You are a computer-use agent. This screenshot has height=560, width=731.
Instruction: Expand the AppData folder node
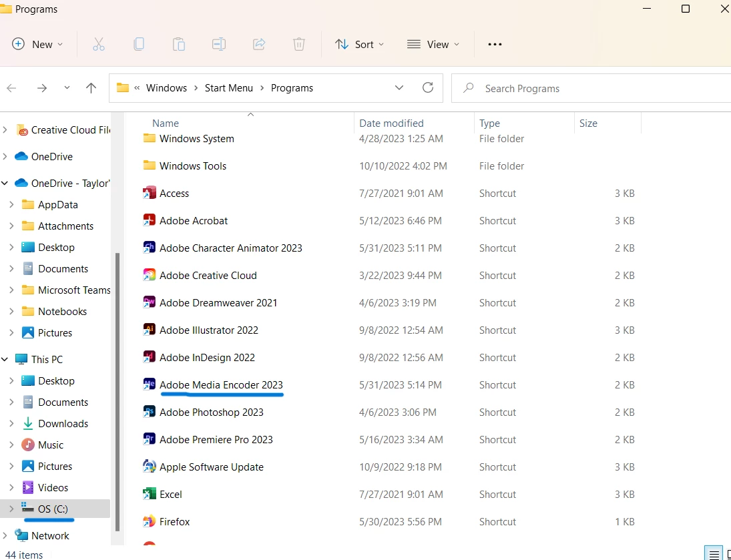[11, 205]
